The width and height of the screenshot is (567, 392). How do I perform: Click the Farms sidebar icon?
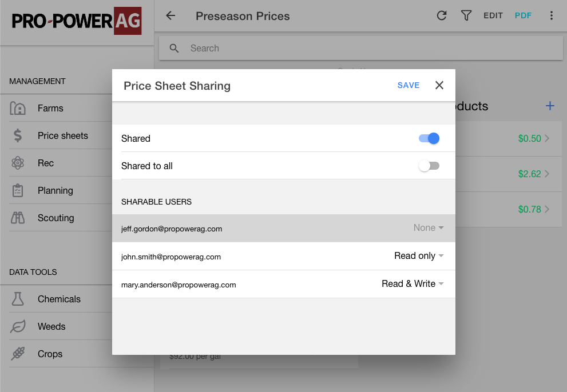click(x=18, y=108)
